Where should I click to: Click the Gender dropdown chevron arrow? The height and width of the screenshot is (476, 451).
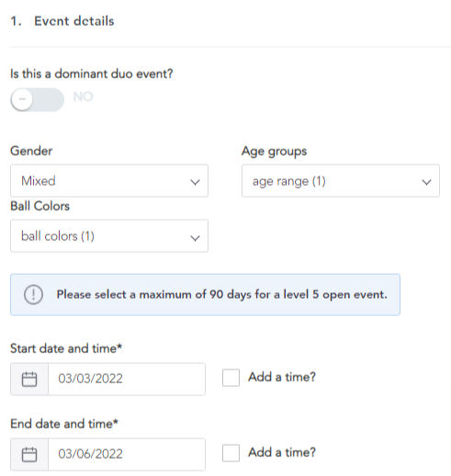point(195,182)
